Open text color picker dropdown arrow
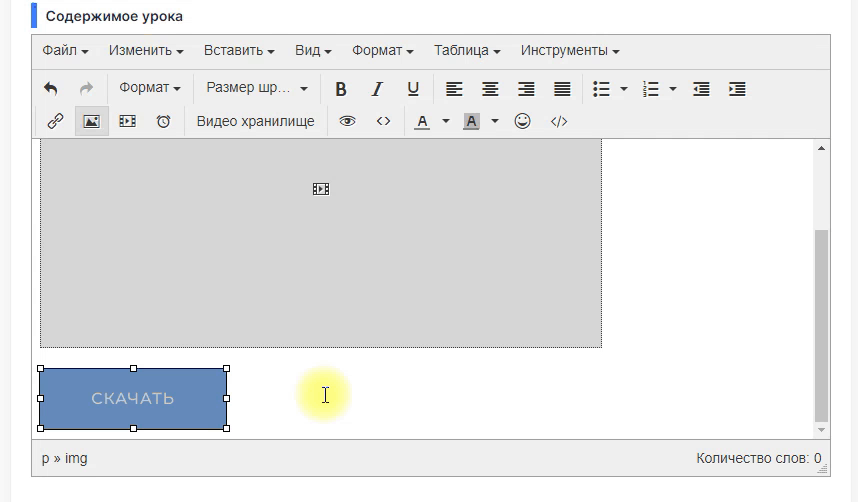This screenshot has height=502, width=858. point(445,121)
